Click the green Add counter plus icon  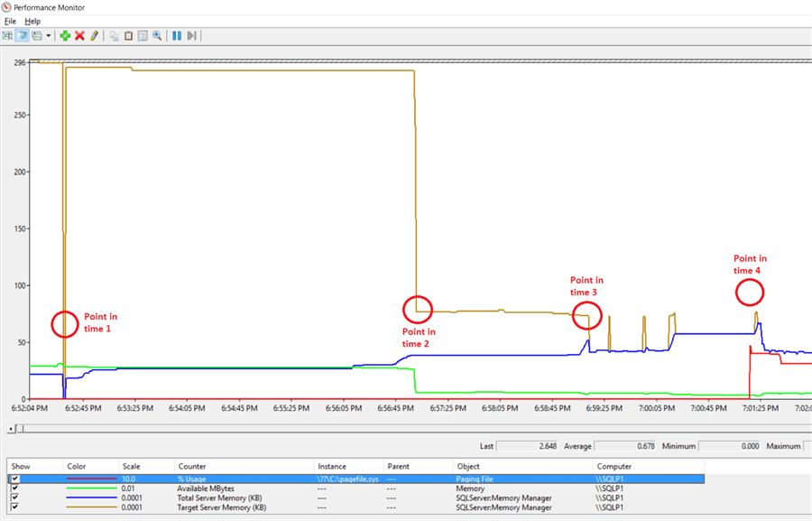tap(65, 35)
